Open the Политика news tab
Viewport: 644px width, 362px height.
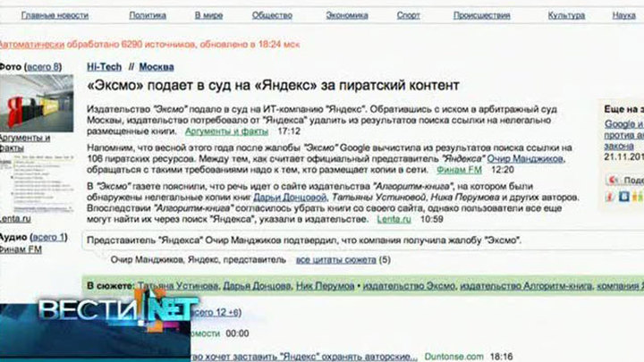tap(147, 15)
